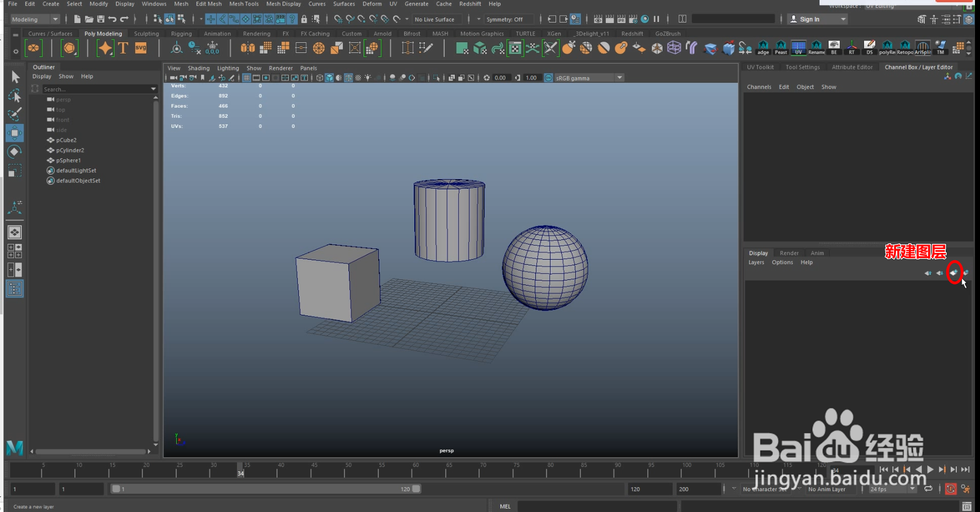Select pSphere1 in the Outliner

click(x=69, y=161)
